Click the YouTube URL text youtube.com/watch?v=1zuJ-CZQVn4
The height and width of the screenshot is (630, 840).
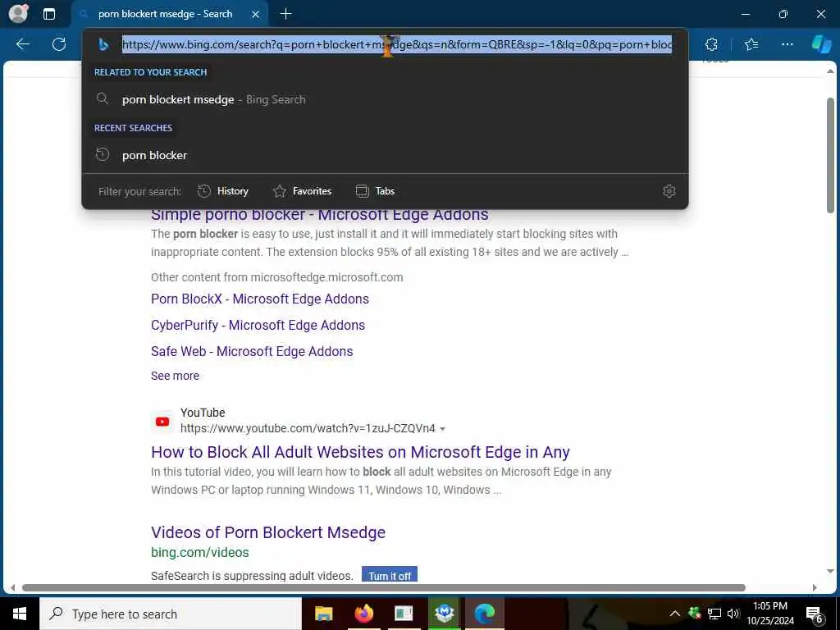coord(308,428)
